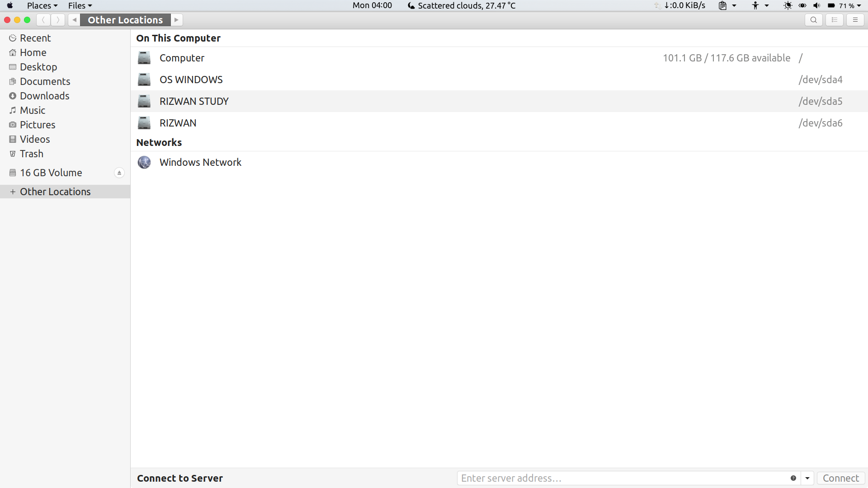Open the sound indicator in the system tray
Screen dimensions: 868x488
(816, 5)
